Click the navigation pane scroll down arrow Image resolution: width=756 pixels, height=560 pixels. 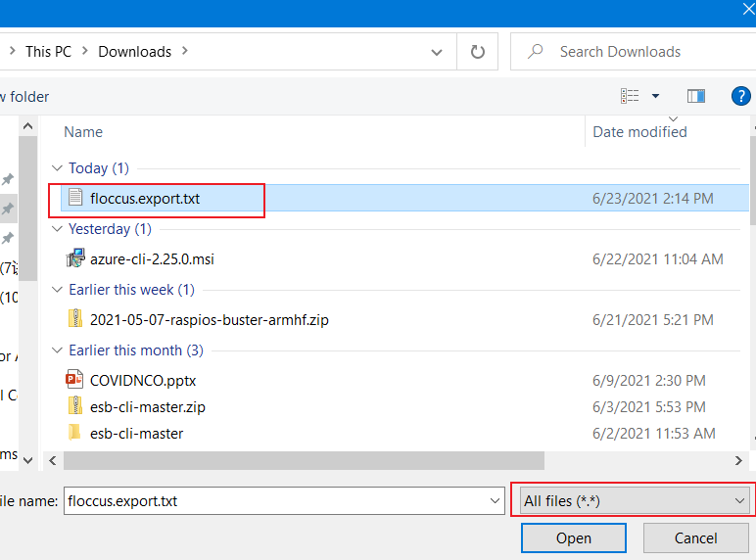(28, 460)
